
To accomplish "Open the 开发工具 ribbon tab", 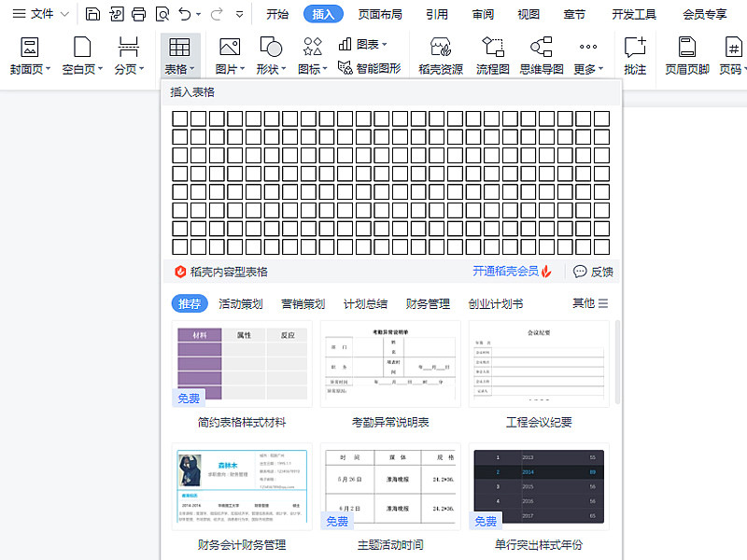I will 634,14.
